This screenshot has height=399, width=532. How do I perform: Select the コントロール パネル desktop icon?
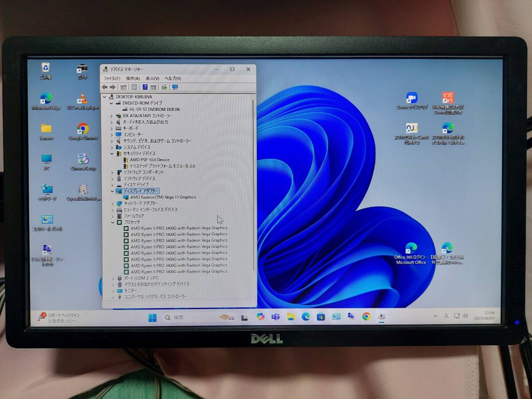coord(47,223)
